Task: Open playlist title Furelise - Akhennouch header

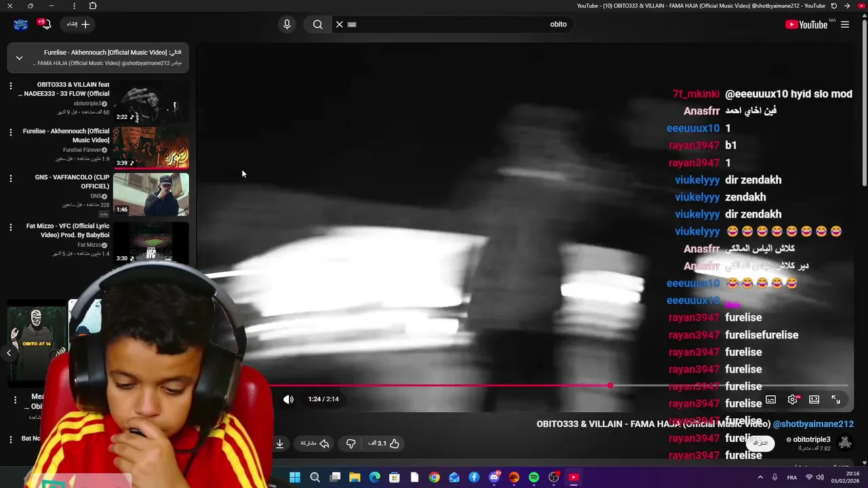Action: pos(113,52)
